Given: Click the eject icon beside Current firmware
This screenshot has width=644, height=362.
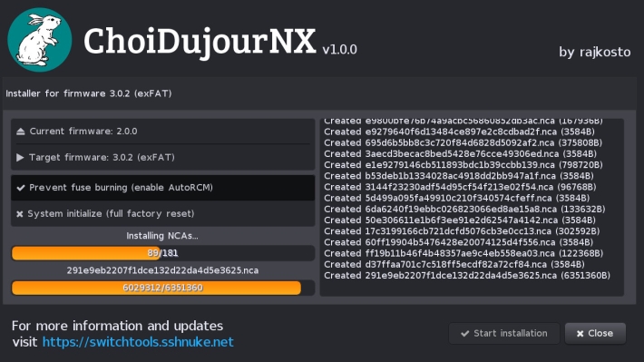Looking at the screenshot, I should coord(21,132).
